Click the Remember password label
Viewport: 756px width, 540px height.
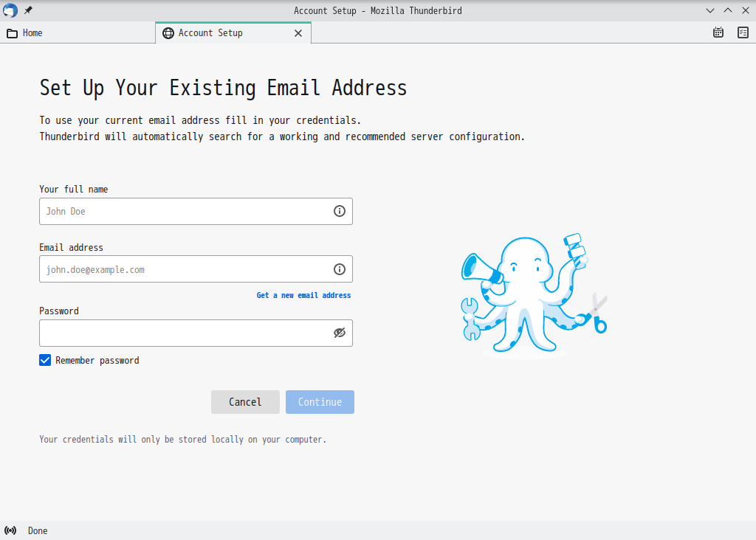[97, 360]
